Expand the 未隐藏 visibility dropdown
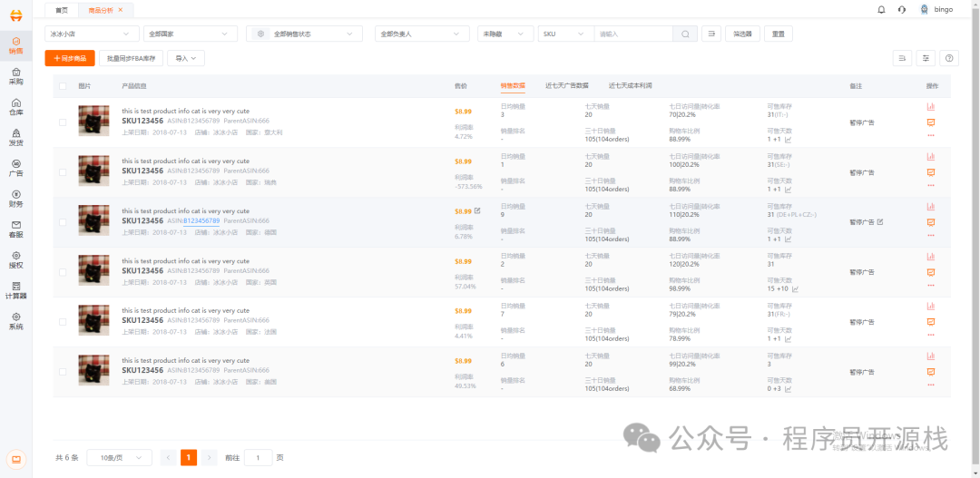980x478 pixels. pos(505,34)
